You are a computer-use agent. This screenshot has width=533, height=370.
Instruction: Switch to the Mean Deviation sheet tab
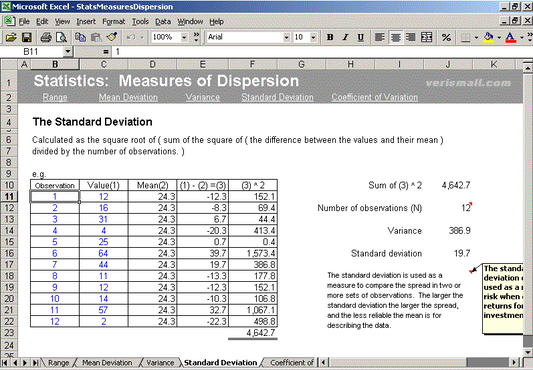click(x=107, y=363)
